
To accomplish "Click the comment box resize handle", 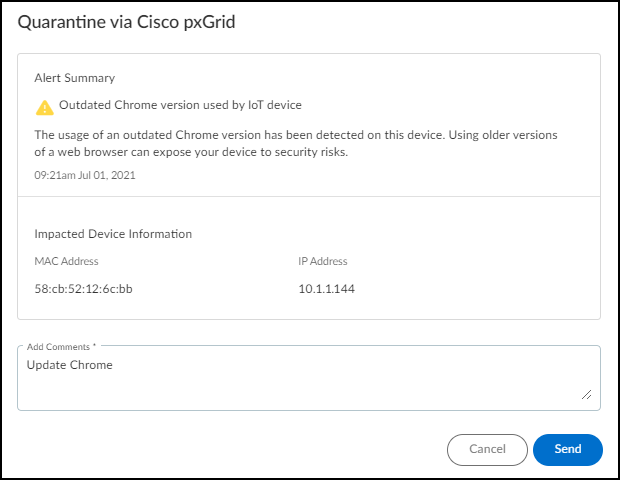I will pyautogui.click(x=586, y=395).
